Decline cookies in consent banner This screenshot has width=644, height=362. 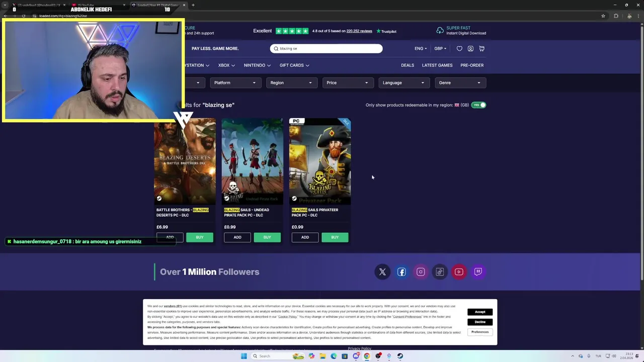480,322
